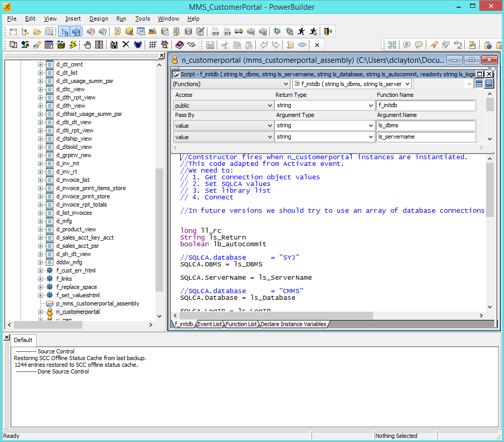Click the Select All grid icon

pos(392,45)
